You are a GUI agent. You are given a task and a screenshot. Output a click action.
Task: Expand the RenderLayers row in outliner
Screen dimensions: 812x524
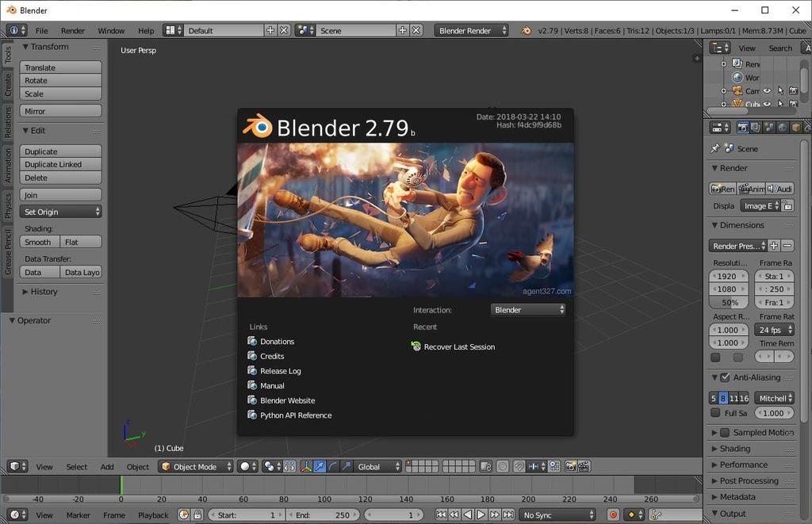point(724,64)
